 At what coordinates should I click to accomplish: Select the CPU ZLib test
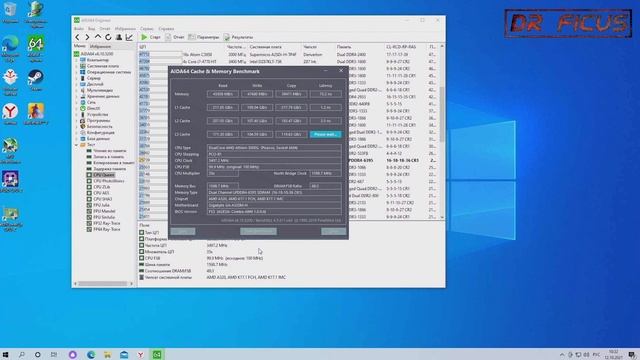tap(102, 187)
